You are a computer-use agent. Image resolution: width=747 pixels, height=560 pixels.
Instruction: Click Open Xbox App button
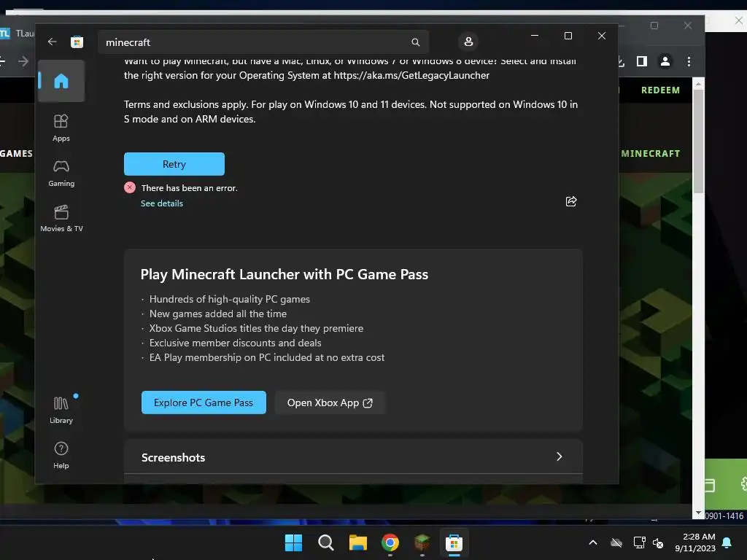(330, 402)
